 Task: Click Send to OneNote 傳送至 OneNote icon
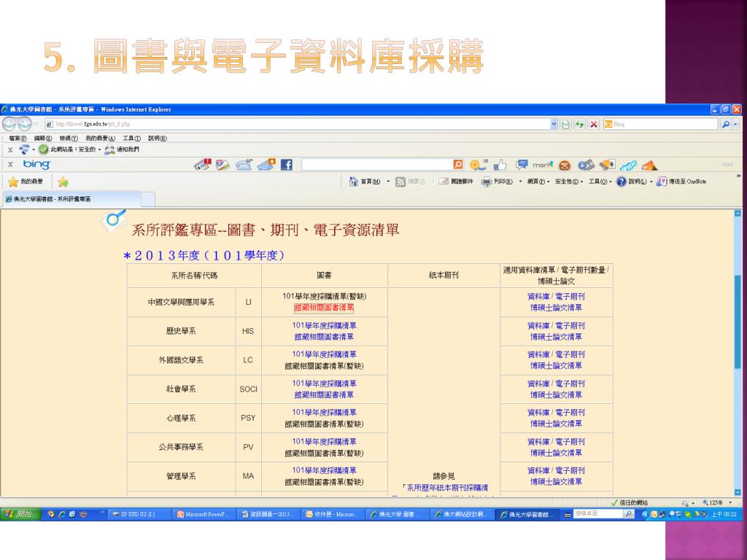coord(661,182)
